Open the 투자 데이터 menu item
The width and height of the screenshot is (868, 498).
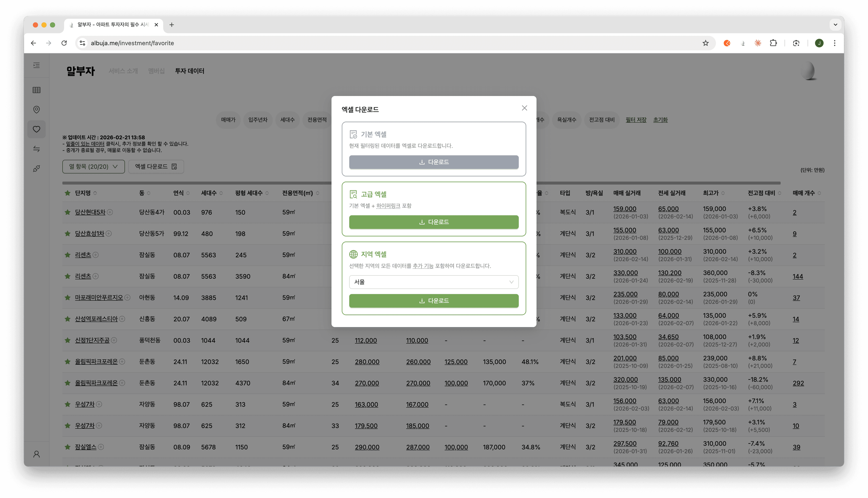pos(189,71)
